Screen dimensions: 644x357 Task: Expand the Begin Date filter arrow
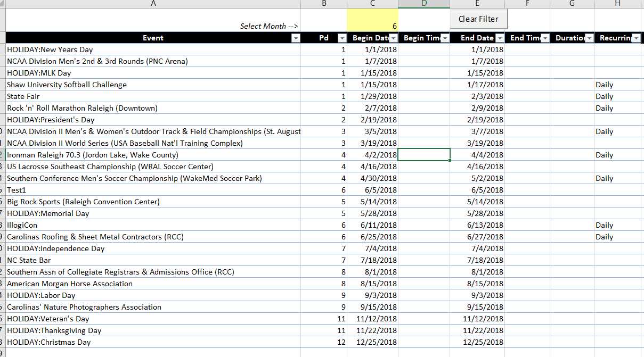[393, 38]
